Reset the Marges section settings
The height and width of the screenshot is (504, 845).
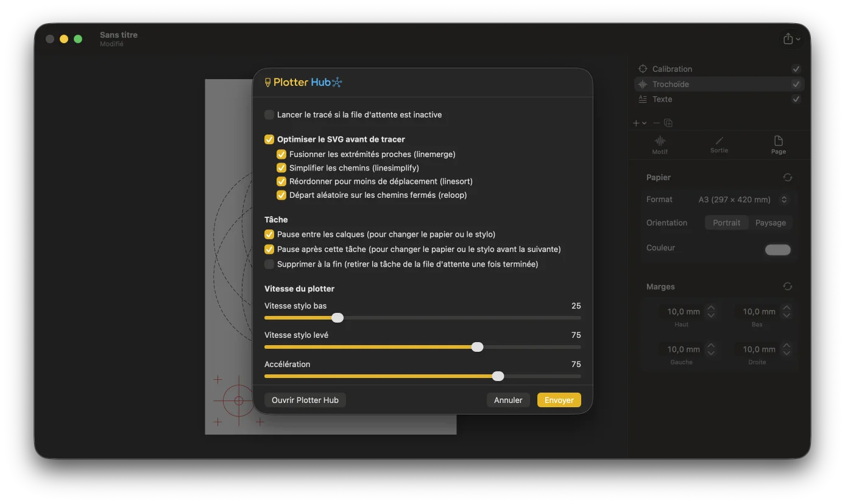coord(788,287)
